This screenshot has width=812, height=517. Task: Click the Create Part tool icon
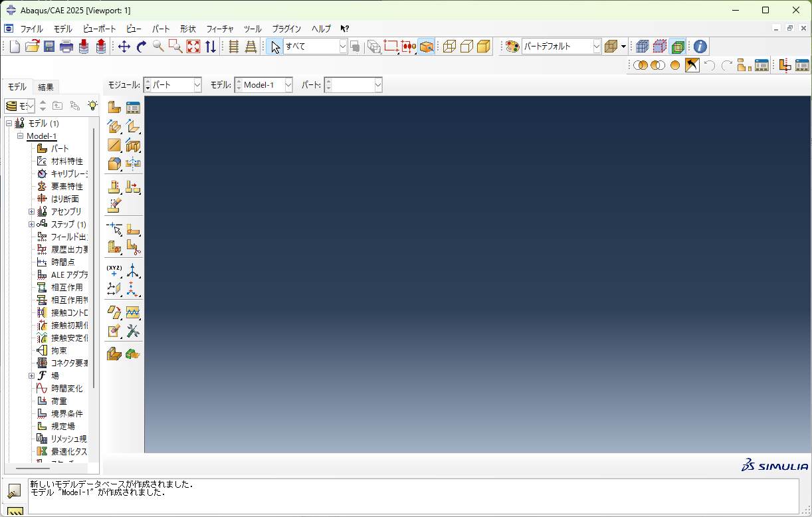(x=114, y=107)
